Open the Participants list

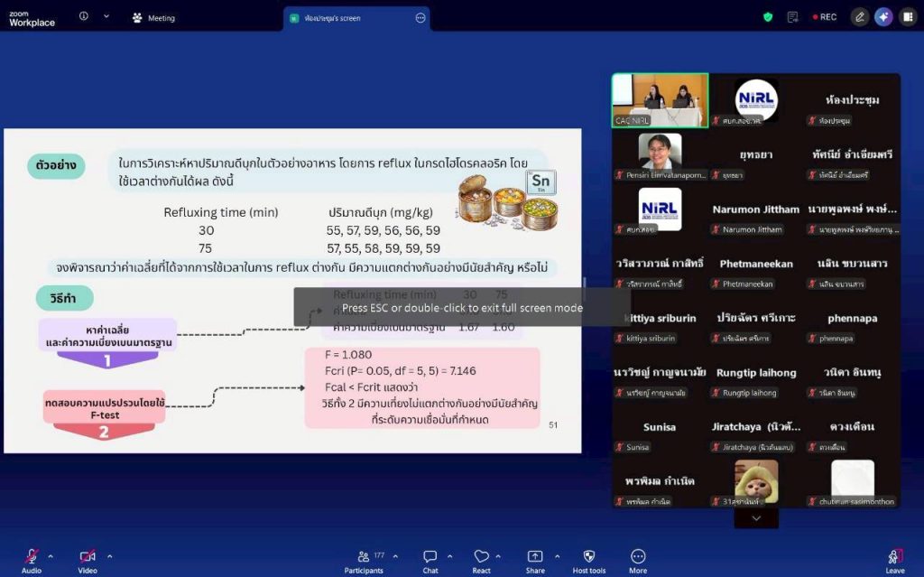pos(364,561)
